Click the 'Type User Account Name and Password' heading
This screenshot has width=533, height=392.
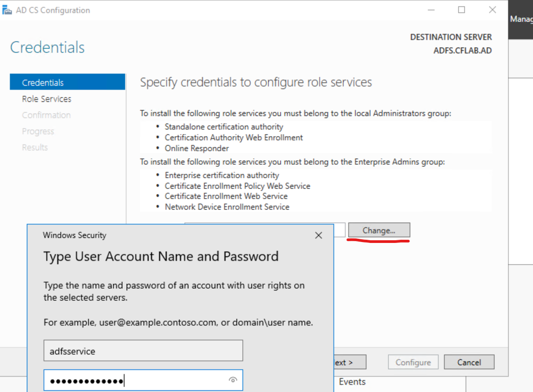(161, 256)
